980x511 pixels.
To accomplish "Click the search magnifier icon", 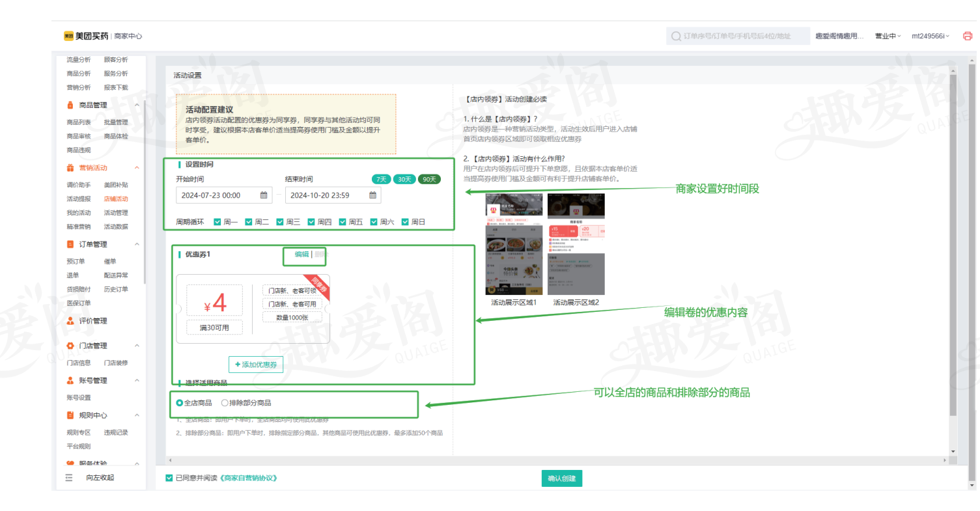I will click(676, 36).
